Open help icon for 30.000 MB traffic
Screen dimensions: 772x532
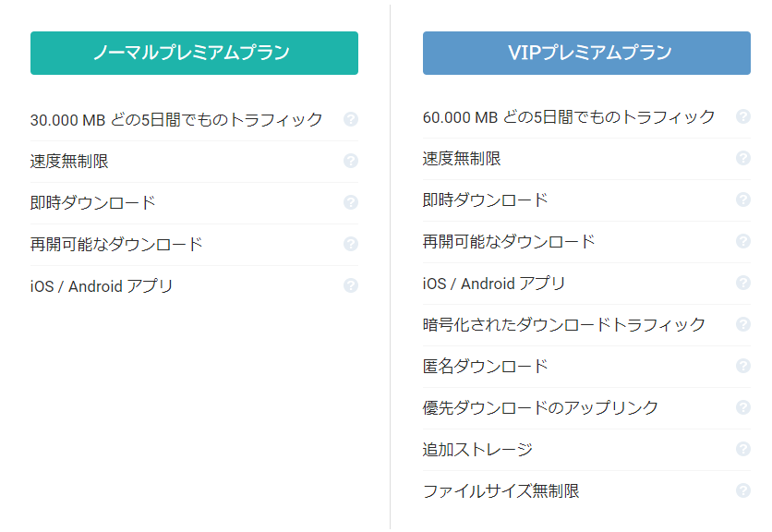tap(351, 119)
